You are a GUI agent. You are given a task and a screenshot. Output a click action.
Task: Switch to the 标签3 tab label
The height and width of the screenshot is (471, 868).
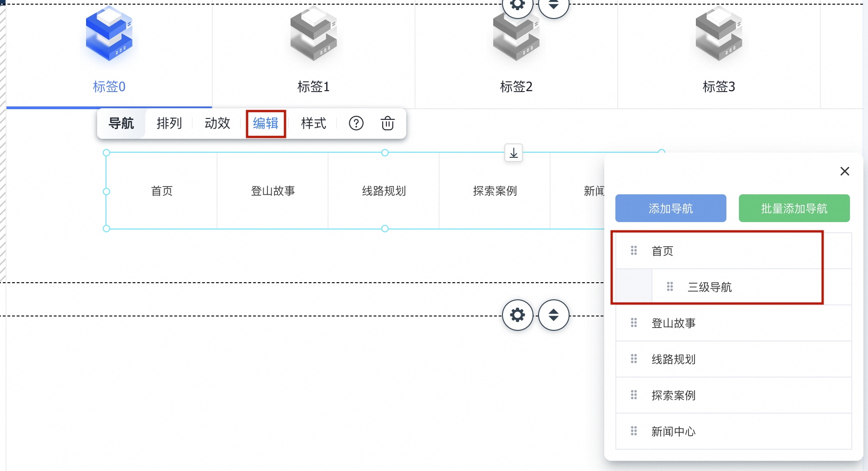pyautogui.click(x=719, y=87)
